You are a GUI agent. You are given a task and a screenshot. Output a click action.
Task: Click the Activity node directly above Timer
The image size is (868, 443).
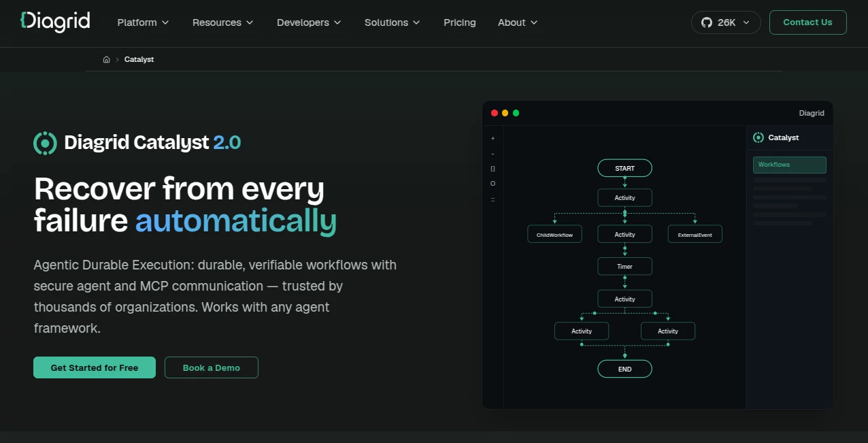coord(625,234)
